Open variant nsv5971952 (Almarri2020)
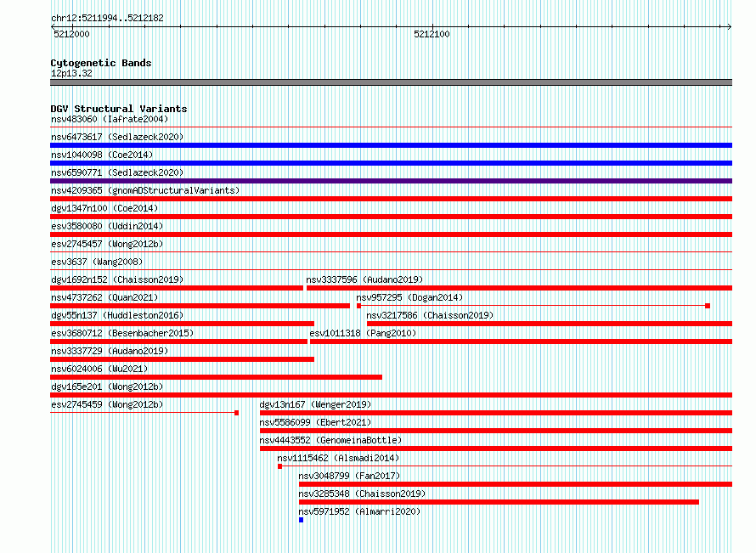 tap(359, 511)
